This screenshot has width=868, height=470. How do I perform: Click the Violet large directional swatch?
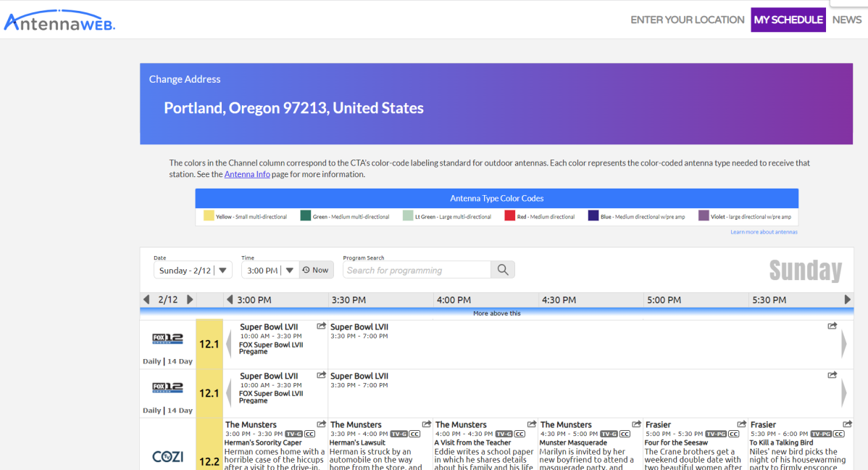[x=703, y=215]
